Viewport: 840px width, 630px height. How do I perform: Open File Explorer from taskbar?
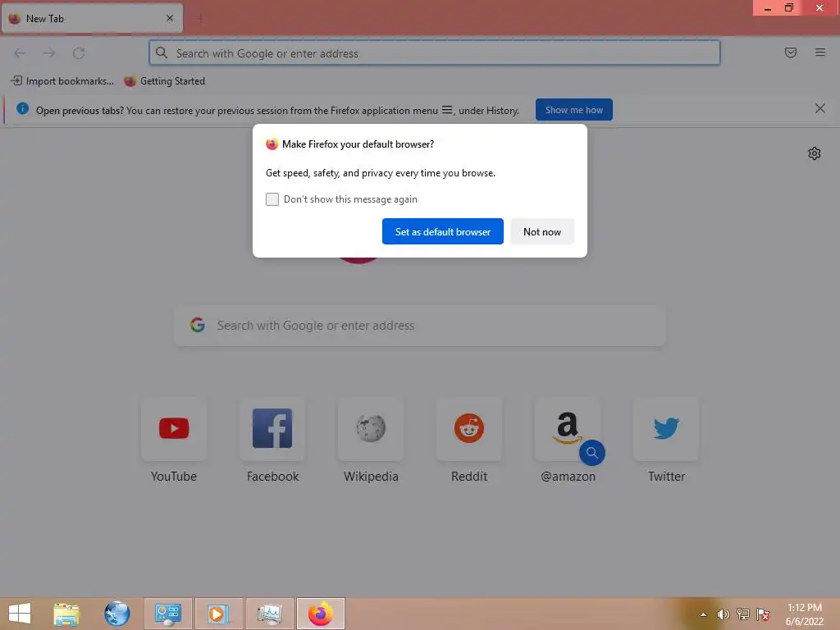click(x=66, y=614)
